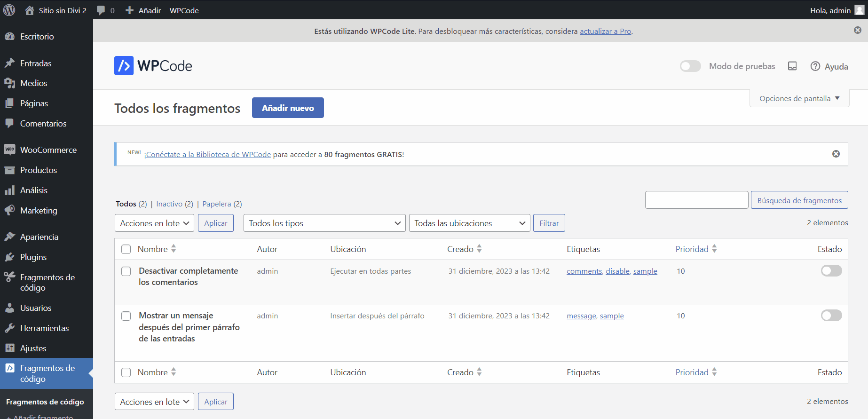
Task: Expand the Todos los tipos dropdown
Action: click(x=324, y=223)
